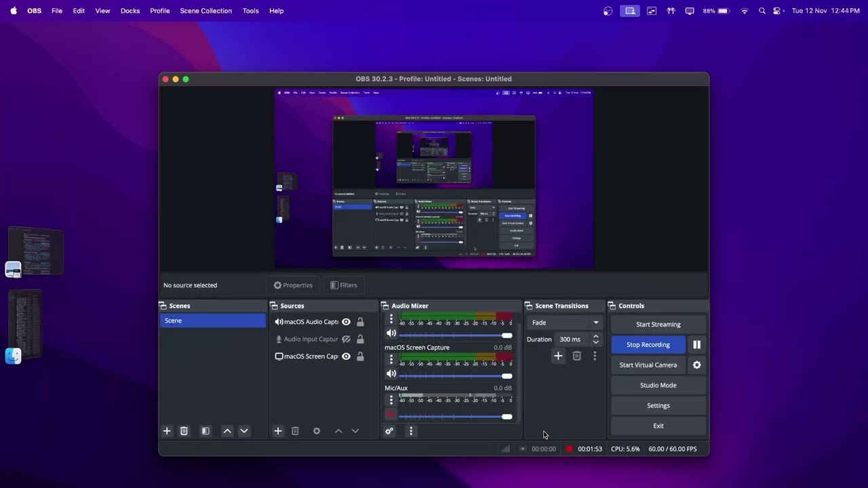Enable Studio Mode
Viewport: 868px width, 488px height.
[658, 385]
